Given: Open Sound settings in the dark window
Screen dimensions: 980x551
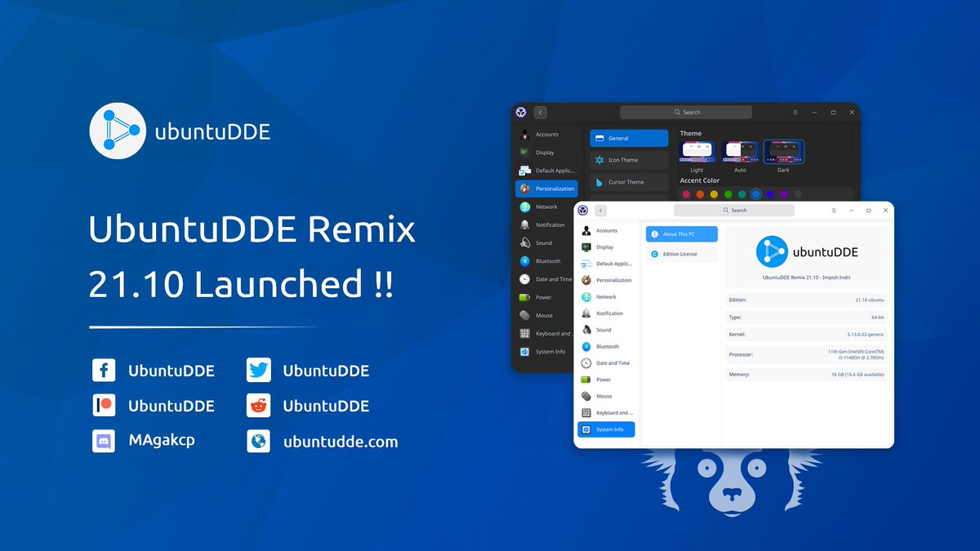Looking at the screenshot, I should click(x=546, y=243).
